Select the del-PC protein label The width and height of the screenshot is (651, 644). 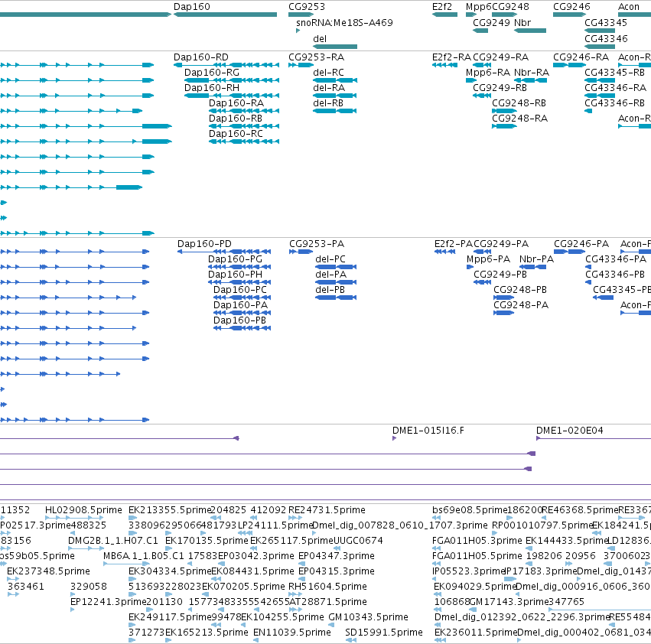pyautogui.click(x=330, y=259)
